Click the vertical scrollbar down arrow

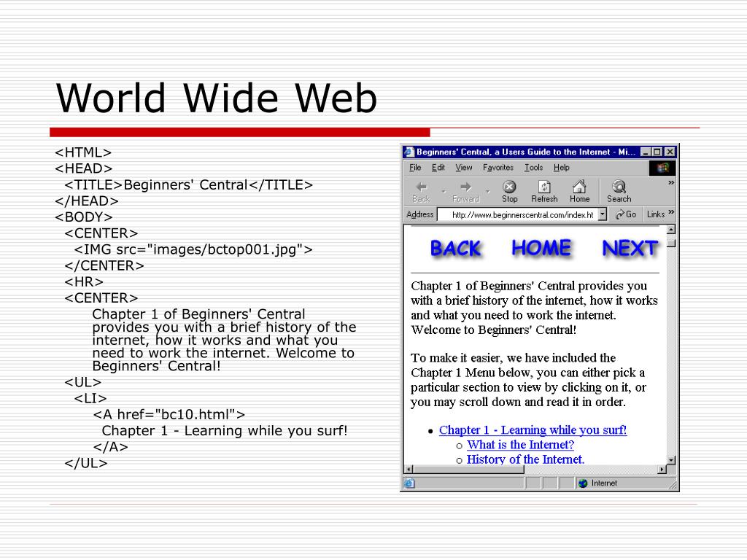(671, 460)
